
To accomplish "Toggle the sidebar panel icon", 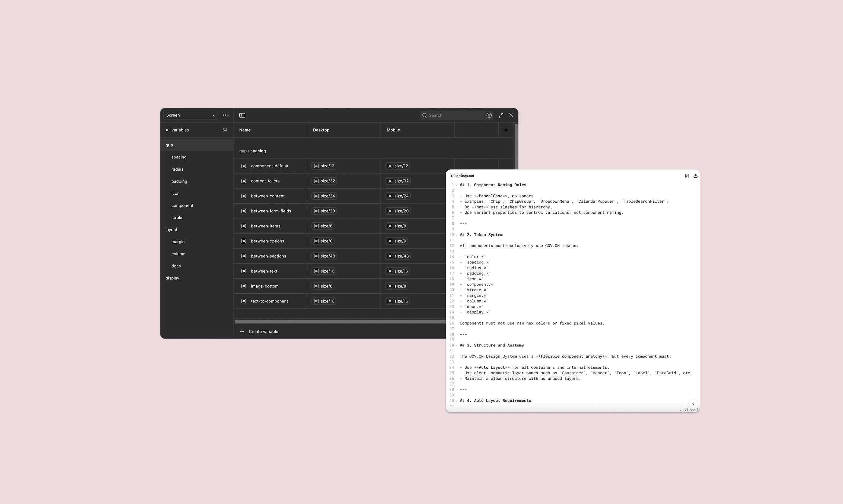I will pos(242,115).
